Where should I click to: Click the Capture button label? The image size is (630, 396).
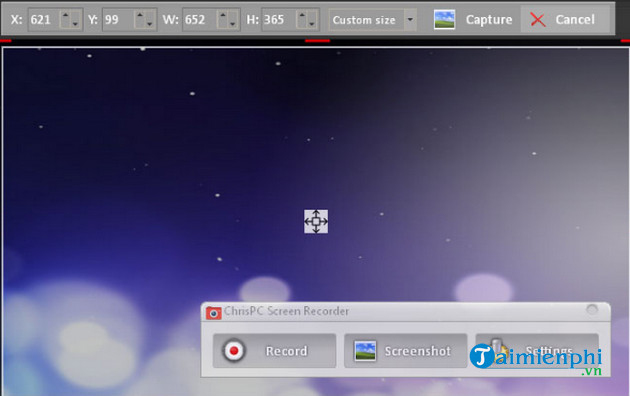coord(489,20)
